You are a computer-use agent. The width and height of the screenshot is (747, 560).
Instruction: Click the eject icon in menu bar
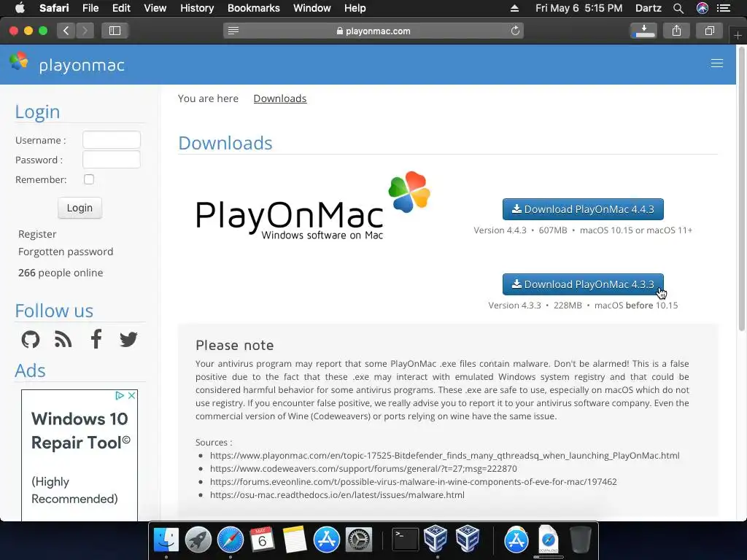(514, 8)
